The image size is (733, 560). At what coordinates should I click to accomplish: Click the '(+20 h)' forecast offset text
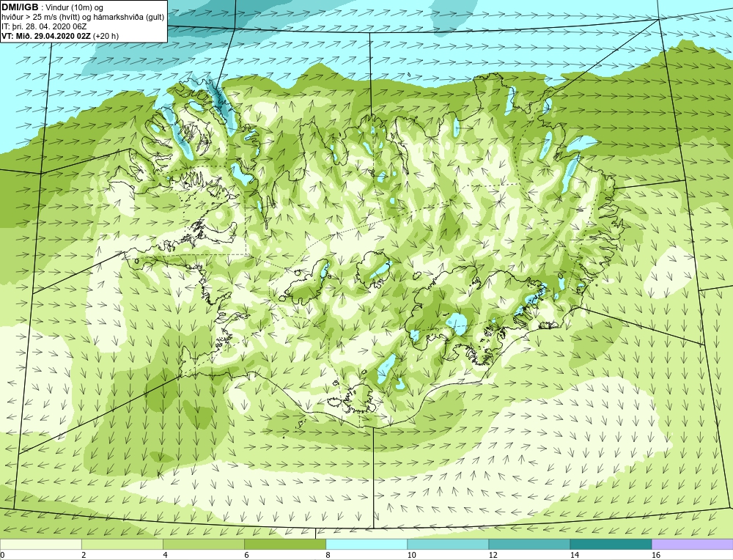pos(106,36)
